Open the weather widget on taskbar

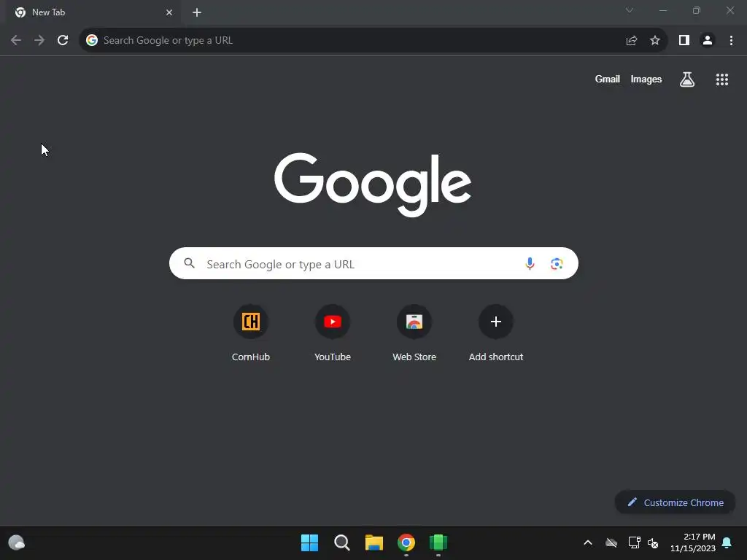coord(17,542)
